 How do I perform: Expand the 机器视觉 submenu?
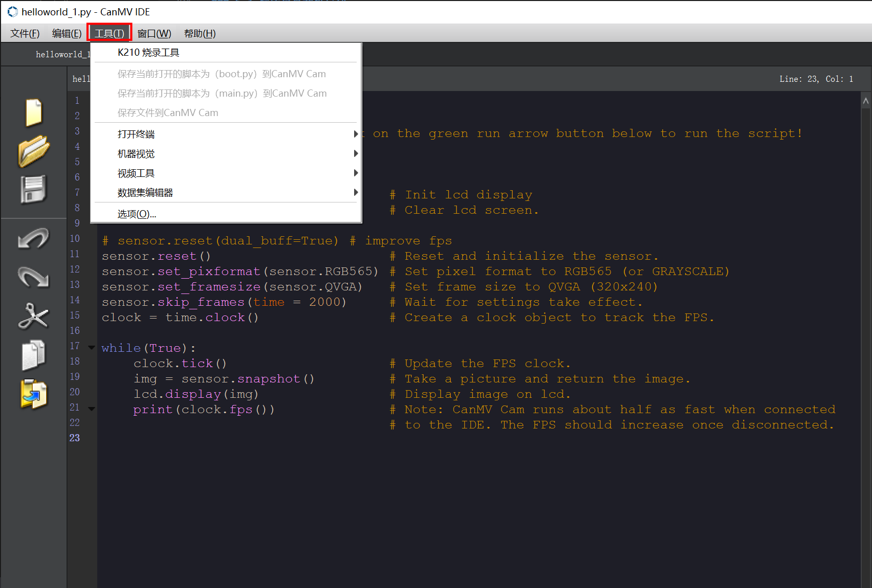[x=226, y=153]
